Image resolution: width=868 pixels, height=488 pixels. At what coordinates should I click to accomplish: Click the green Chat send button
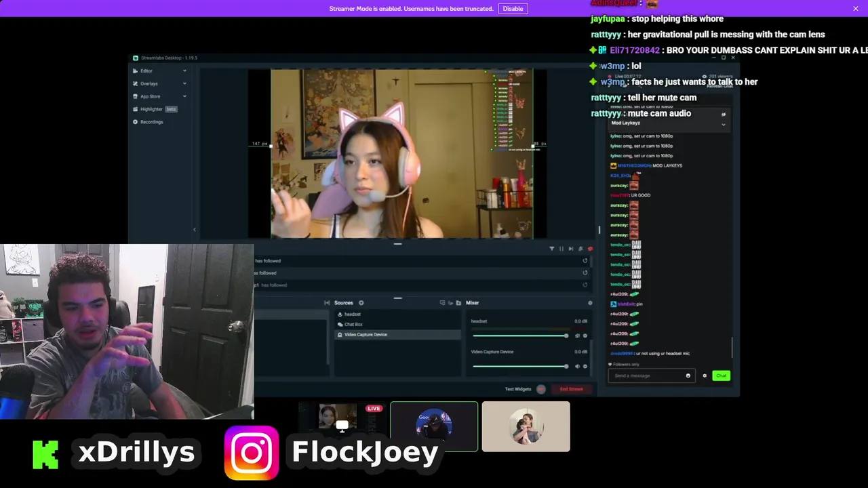tap(721, 375)
